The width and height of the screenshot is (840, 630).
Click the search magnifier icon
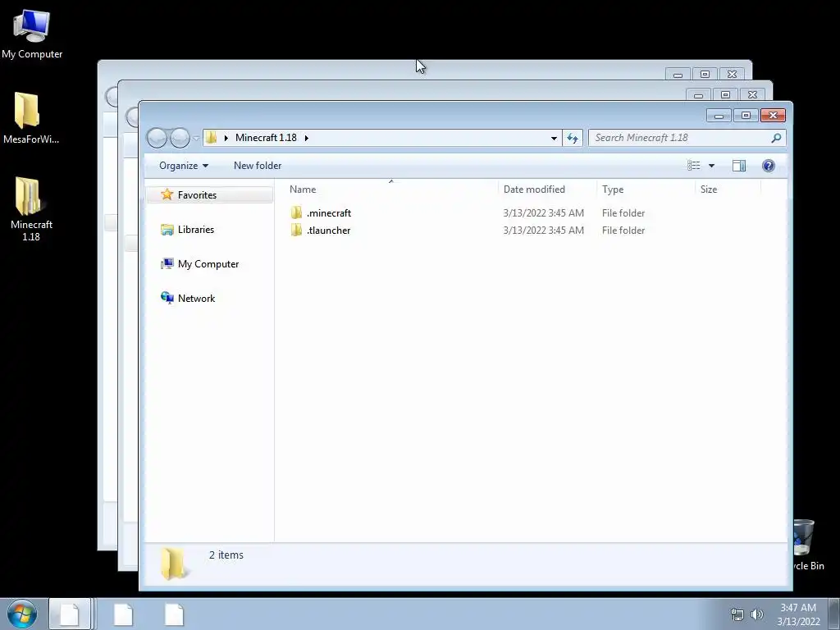(x=776, y=138)
